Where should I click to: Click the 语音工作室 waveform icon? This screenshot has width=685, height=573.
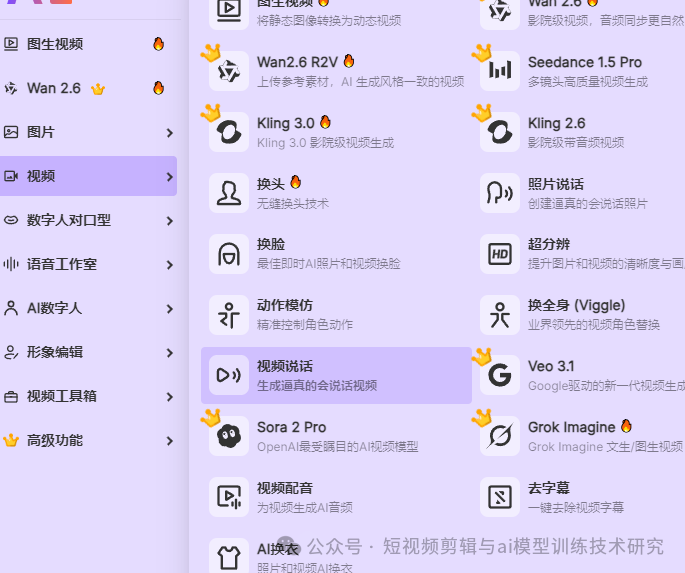coord(11,264)
